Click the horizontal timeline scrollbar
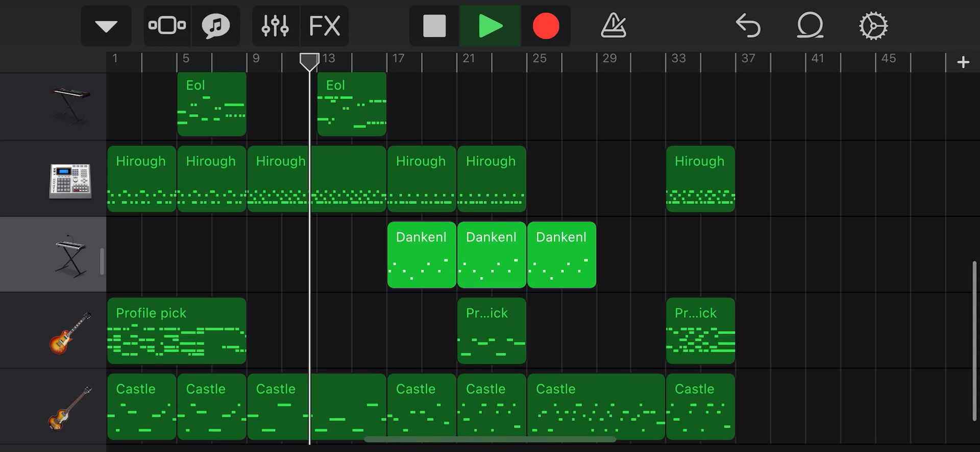This screenshot has height=452, width=980. (490, 439)
